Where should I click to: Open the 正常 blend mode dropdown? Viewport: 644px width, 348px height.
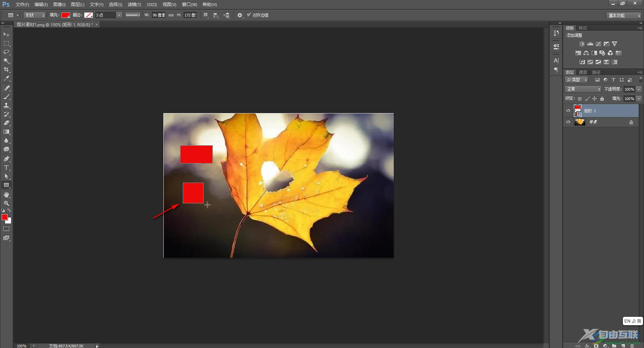(x=583, y=89)
